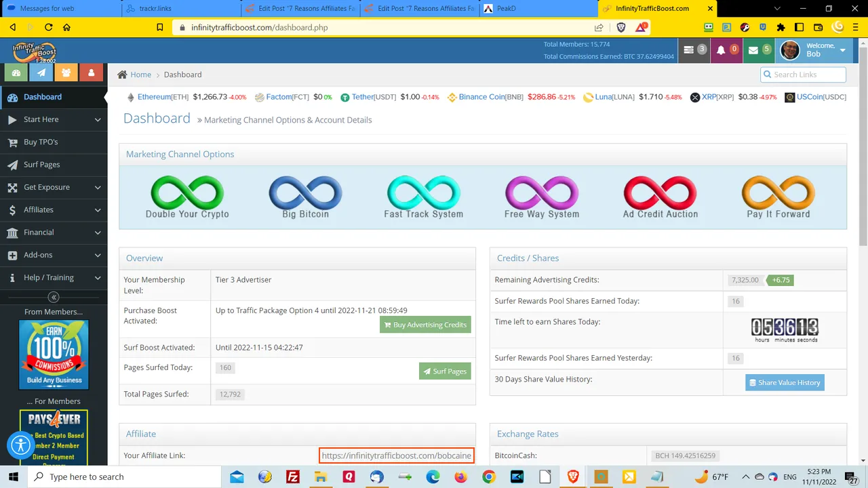Switch to the Messages for web tab
This screenshot has height=488, width=868.
point(61,9)
